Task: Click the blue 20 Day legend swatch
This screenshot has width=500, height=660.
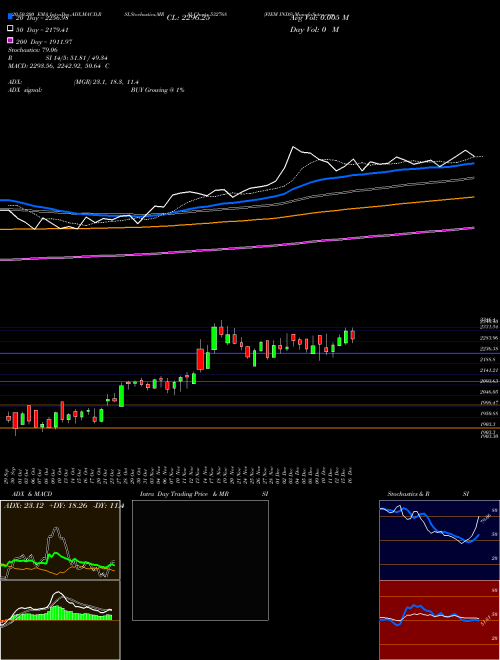Action: point(10,17)
